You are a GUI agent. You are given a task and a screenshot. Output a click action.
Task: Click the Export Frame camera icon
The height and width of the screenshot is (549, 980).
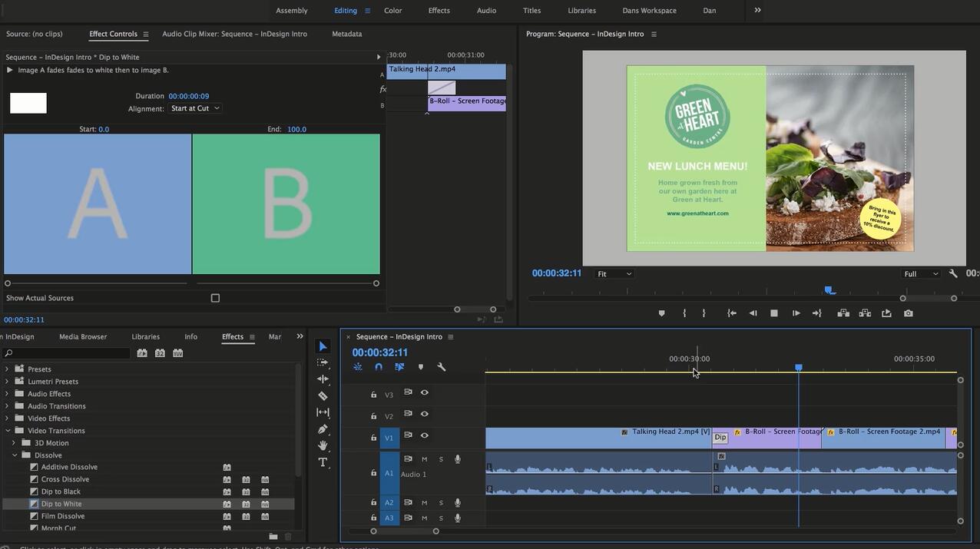coord(909,313)
